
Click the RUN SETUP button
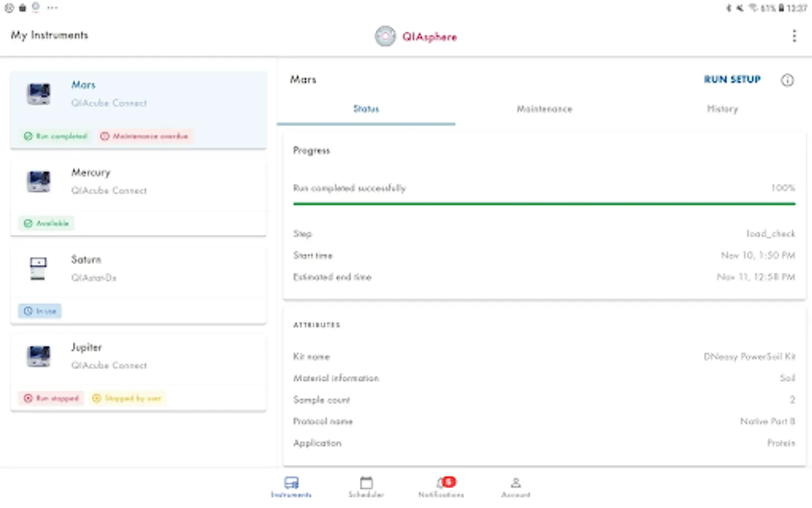[x=732, y=80]
